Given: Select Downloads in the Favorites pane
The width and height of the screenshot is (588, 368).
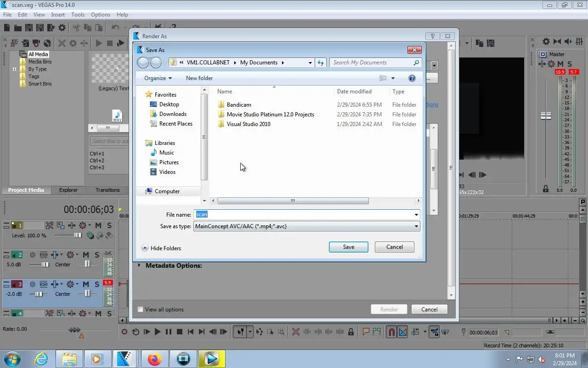Looking at the screenshot, I should point(173,114).
